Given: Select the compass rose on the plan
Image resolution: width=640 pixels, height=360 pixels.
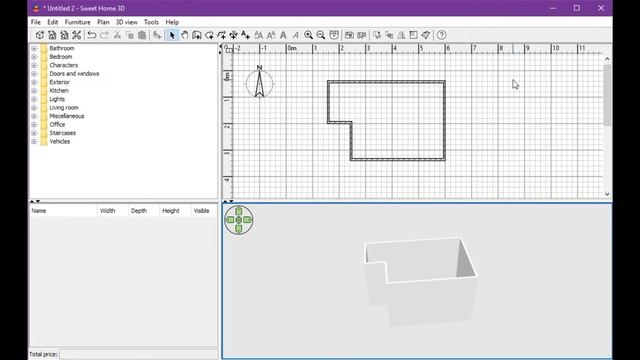Looking at the screenshot, I should point(260,83).
